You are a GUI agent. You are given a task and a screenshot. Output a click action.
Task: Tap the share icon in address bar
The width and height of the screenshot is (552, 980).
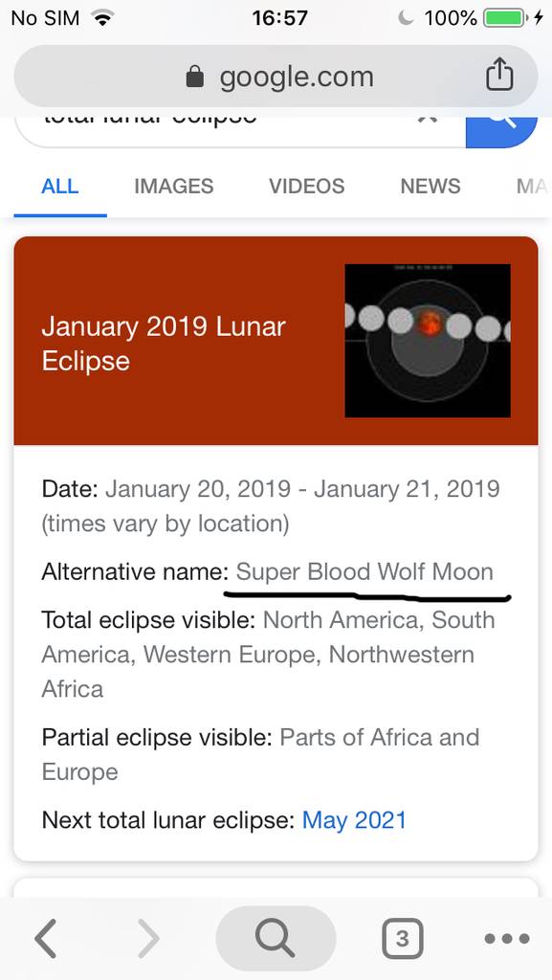499,75
